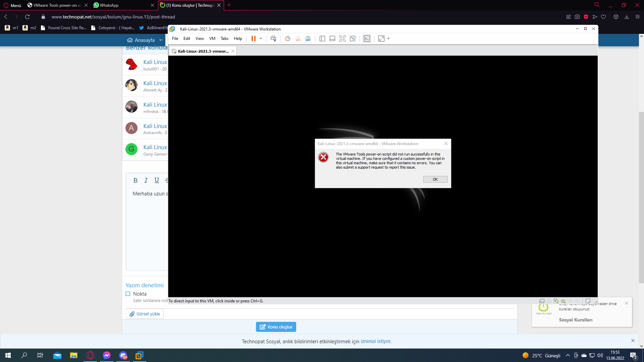Viewport: 644px width, 362px height.
Task: Click the orange Suspend VM pause icon
Action: click(x=253, y=39)
